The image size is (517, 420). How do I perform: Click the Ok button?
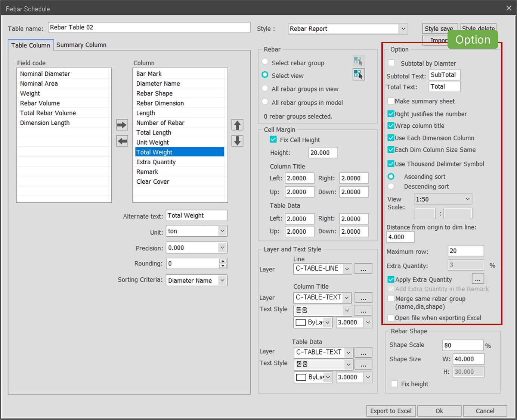click(439, 411)
